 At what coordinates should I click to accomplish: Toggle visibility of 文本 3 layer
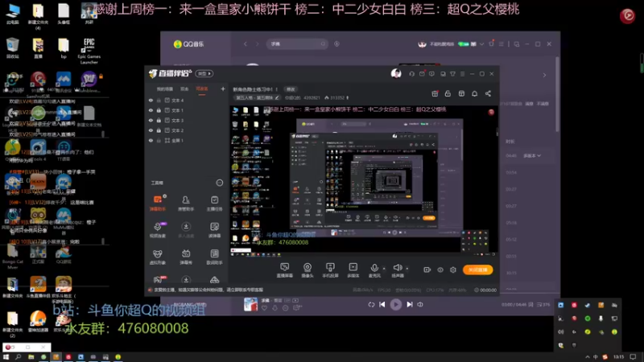point(151,120)
